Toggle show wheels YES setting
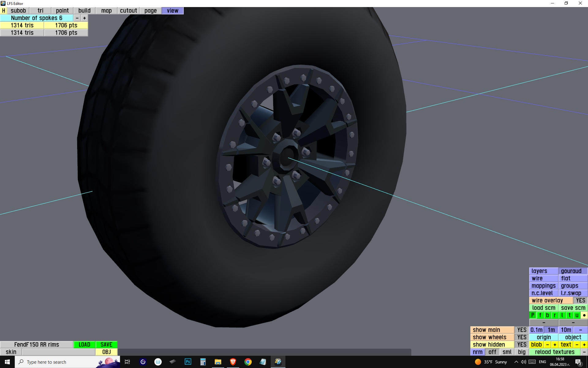The image size is (588, 368). 522,337
